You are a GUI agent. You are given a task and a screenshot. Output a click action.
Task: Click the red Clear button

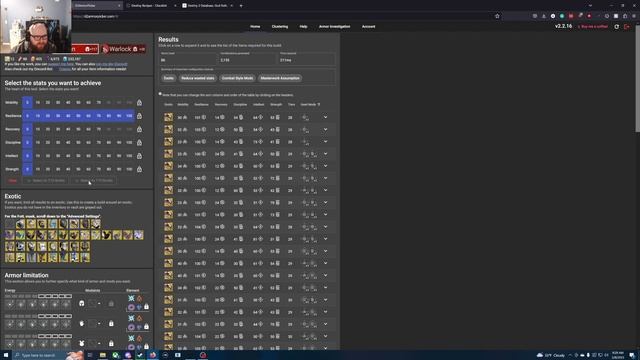click(13, 180)
